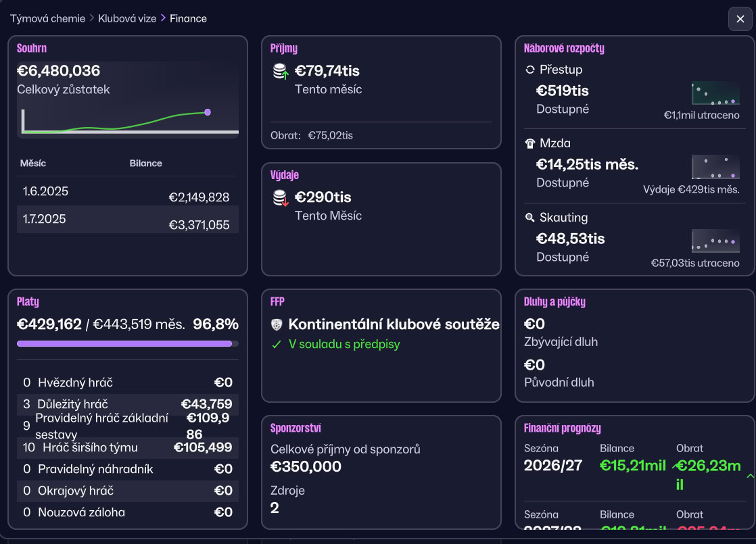
Task: Open the Skauting budget mini chart
Action: 715,241
